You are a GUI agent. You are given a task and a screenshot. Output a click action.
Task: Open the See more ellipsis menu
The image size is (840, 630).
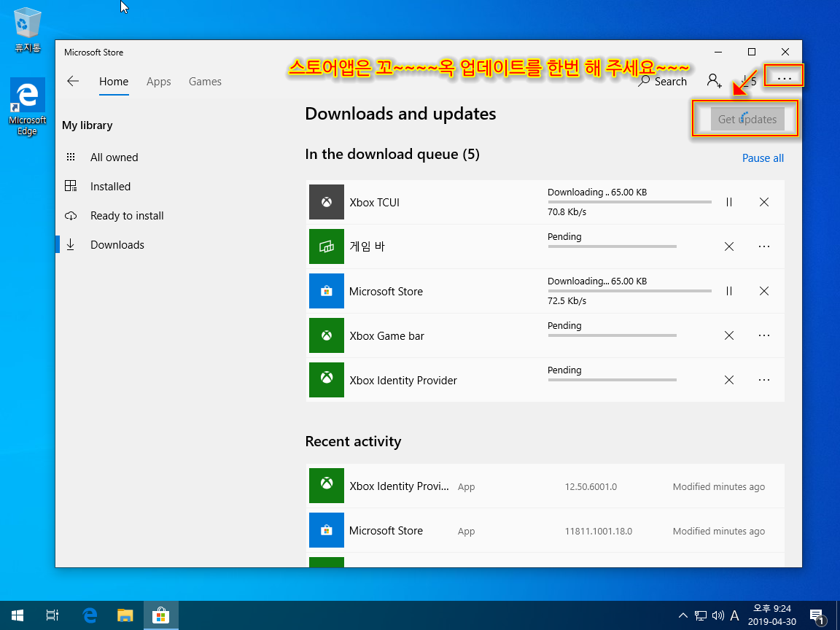(785, 78)
